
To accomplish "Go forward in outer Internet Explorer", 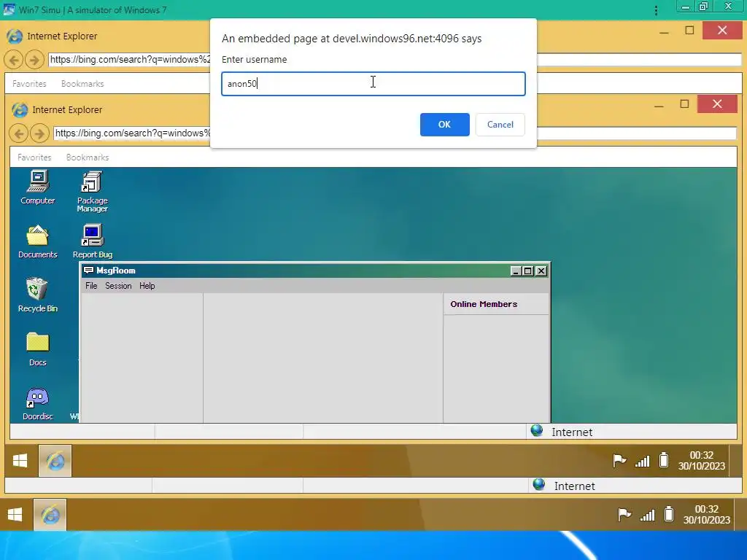I will tap(34, 60).
